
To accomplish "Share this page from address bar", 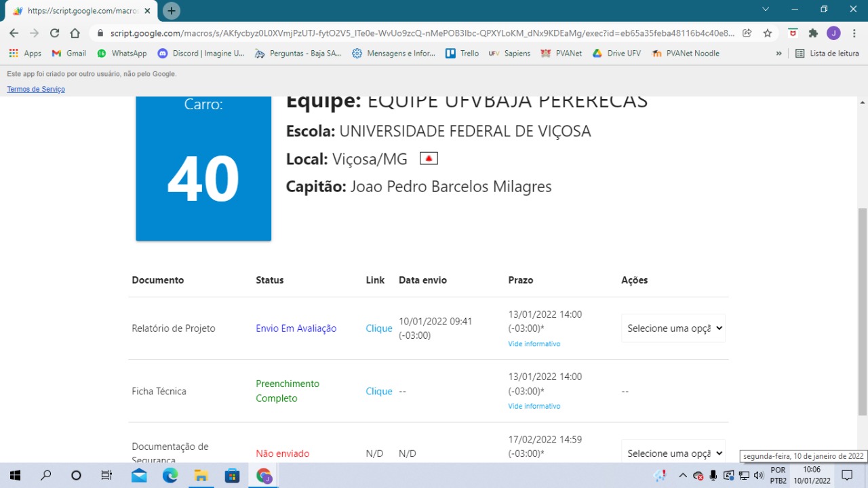I will click(x=747, y=33).
